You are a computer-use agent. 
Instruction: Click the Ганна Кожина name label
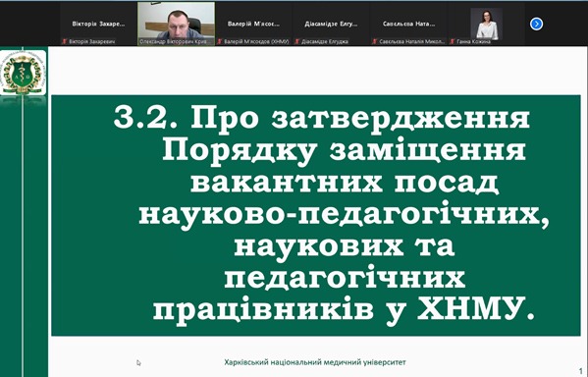point(473,41)
